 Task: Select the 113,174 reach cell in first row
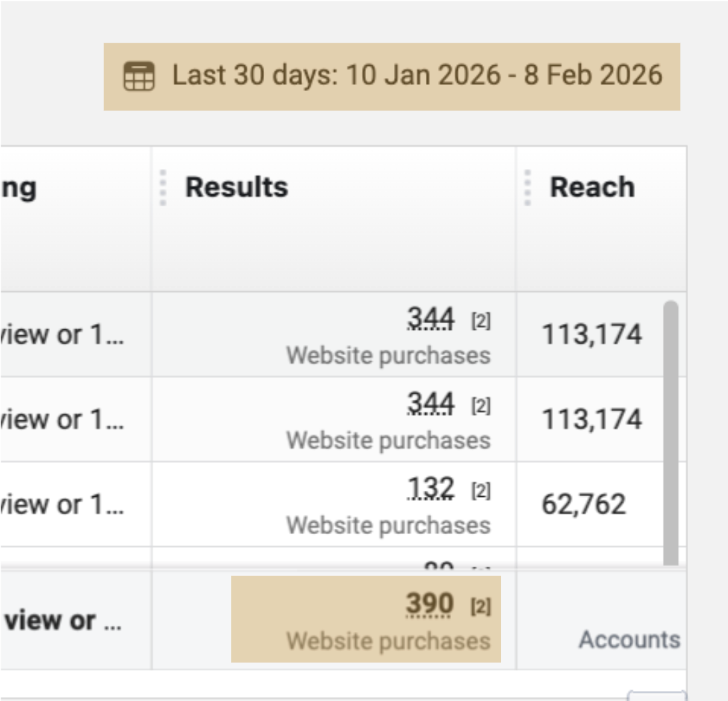click(592, 334)
